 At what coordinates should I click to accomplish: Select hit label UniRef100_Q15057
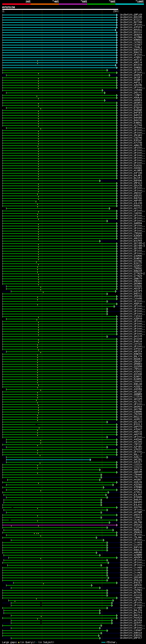[x=131, y=623]
